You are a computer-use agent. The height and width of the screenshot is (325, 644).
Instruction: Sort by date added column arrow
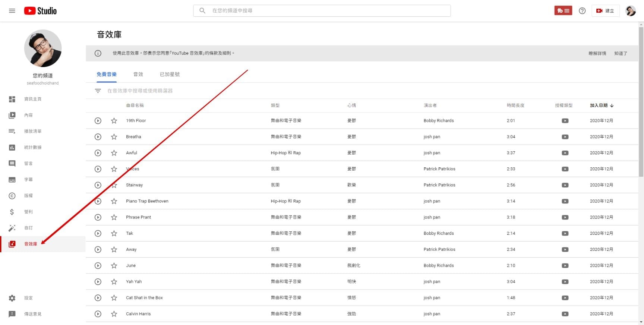coord(612,105)
